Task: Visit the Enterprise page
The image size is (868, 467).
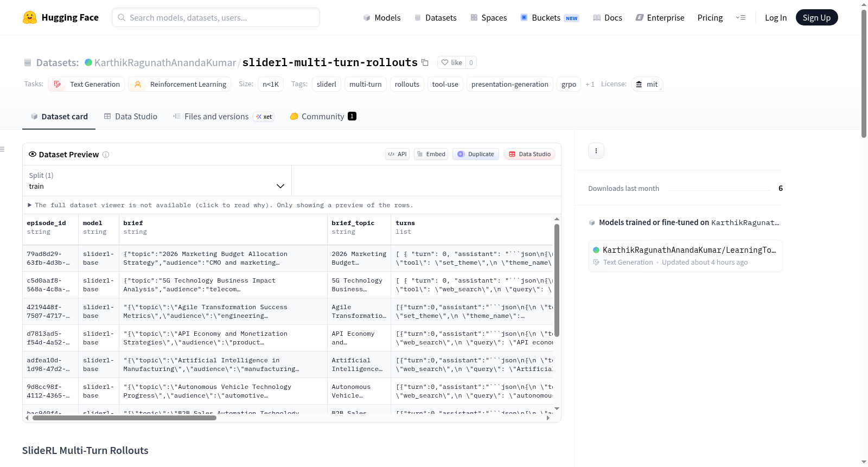Action: [x=660, y=17]
